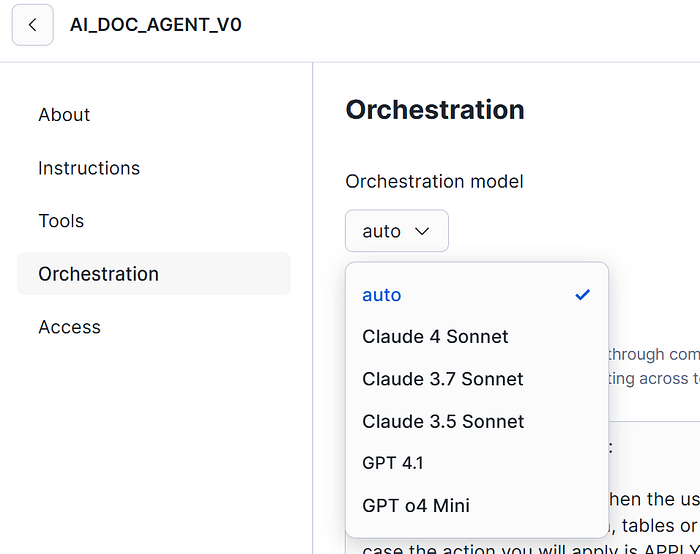Click the AI_DOC_AGENT_V0 title

coord(155,25)
